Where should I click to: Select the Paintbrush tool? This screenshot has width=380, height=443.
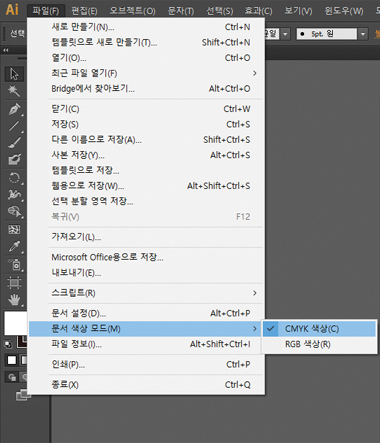[x=14, y=143]
